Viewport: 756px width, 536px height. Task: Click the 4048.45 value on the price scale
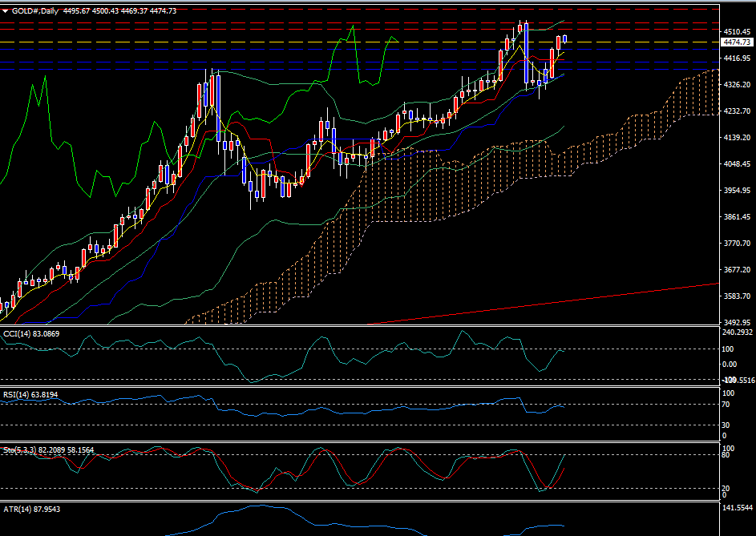(735, 164)
